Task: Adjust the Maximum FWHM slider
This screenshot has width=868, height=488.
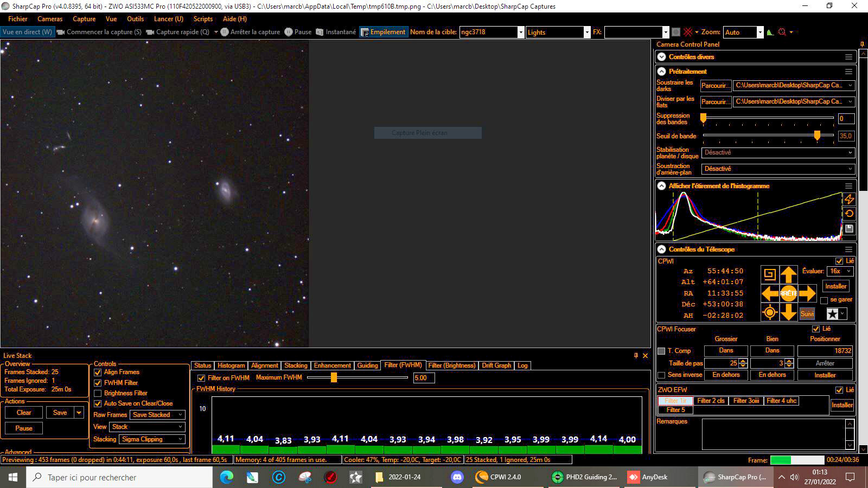Action: click(334, 377)
